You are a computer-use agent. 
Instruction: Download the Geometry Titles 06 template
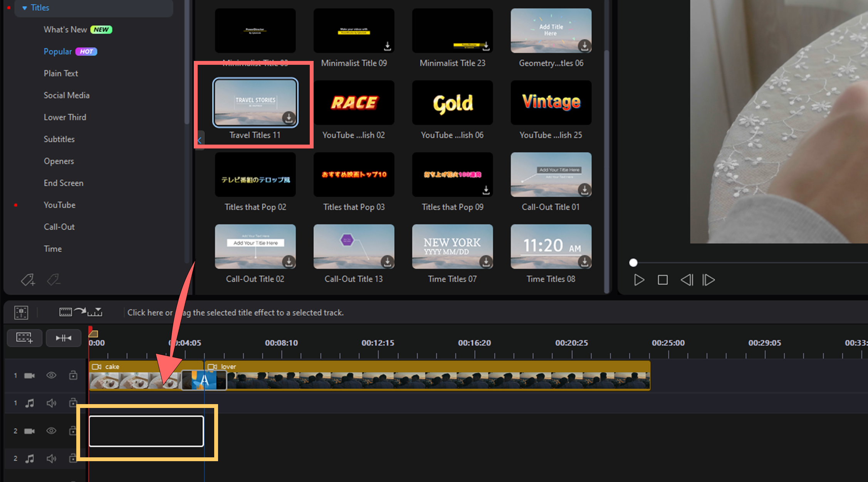coord(584,46)
